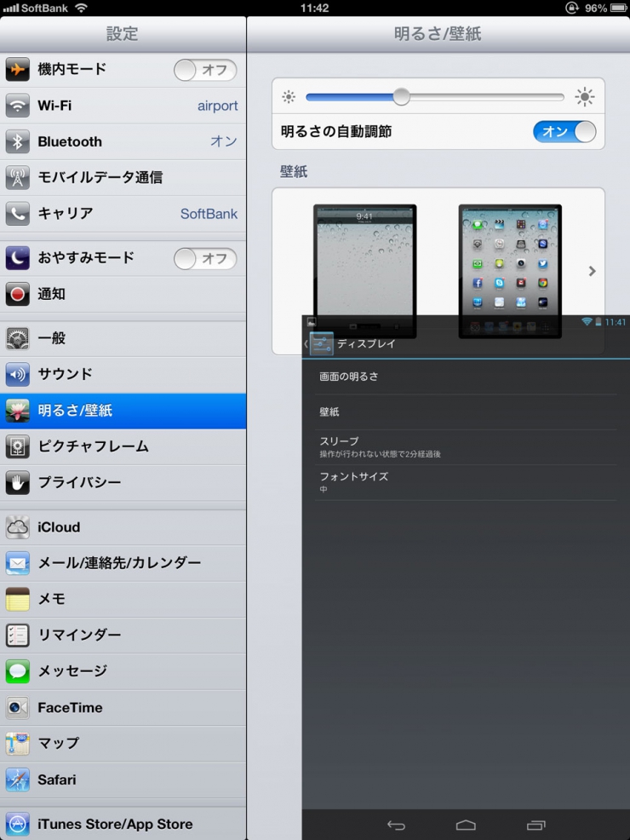Tap the low brightness sun icon
This screenshot has width=630, height=840.
click(x=289, y=97)
